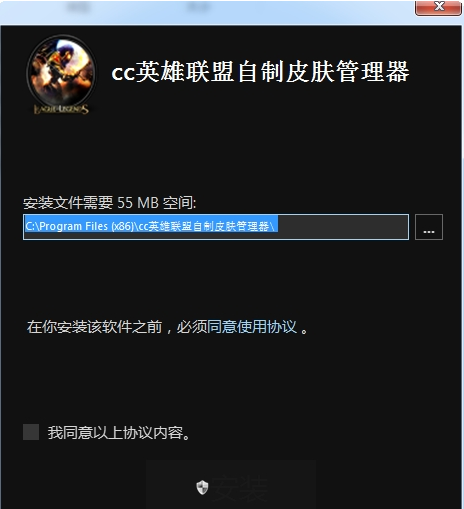Close the installer with the red X
464x509 pixels.
coord(438,7)
